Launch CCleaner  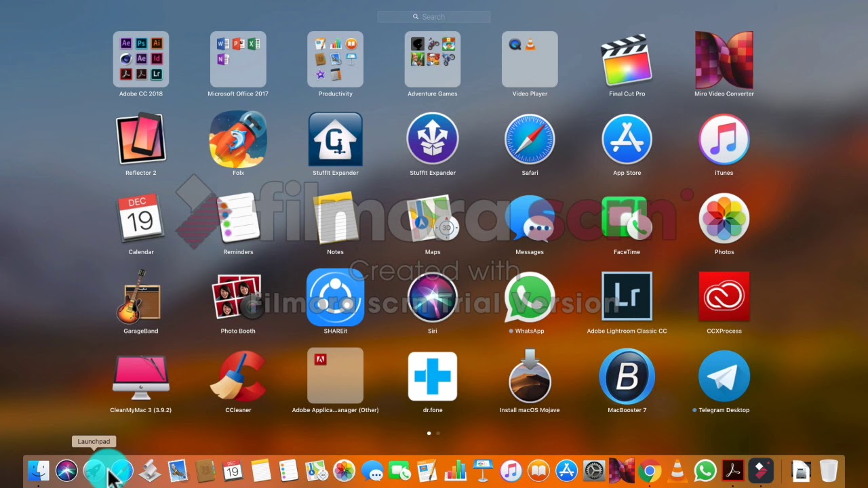click(238, 377)
